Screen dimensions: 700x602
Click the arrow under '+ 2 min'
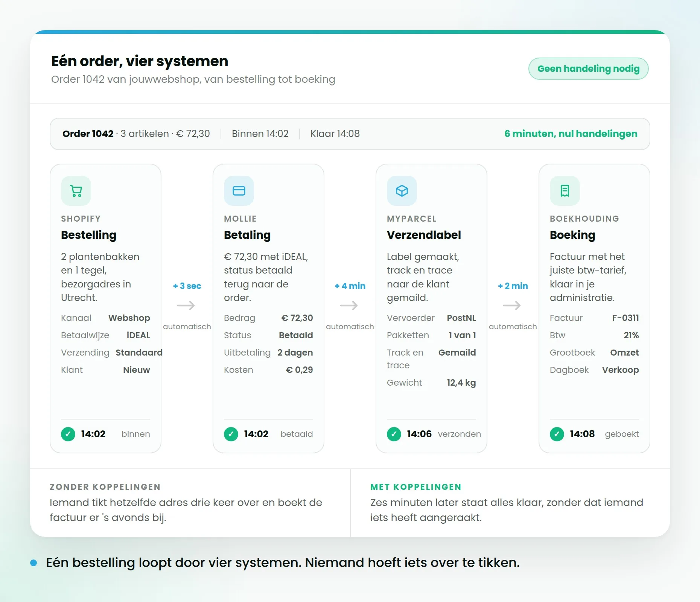pos(512,305)
